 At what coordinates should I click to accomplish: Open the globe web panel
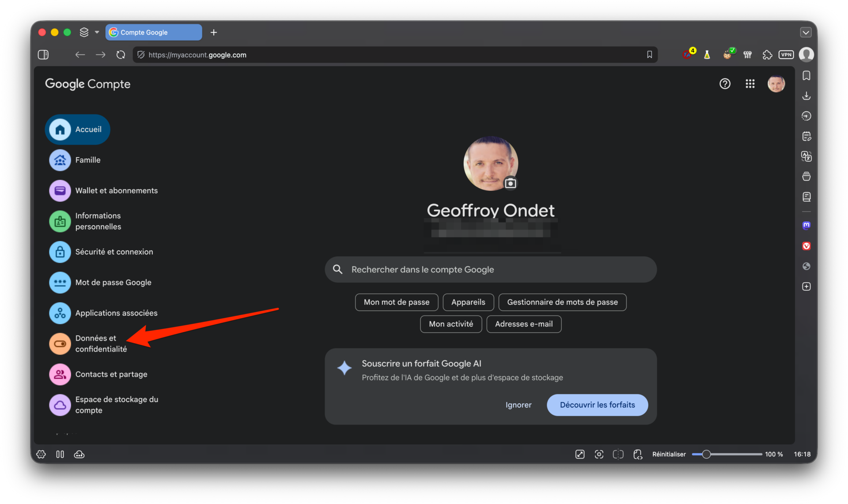click(x=806, y=266)
